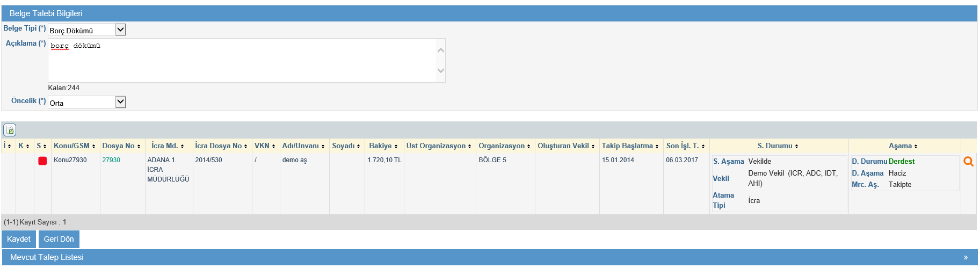This screenshot has height=268, width=980.
Task: Click the red status square for Konu27930
Action: (x=42, y=161)
